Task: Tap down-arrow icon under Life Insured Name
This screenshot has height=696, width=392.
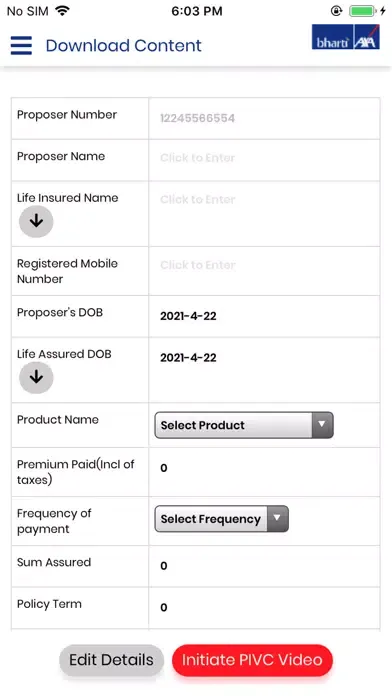Action: [36, 221]
